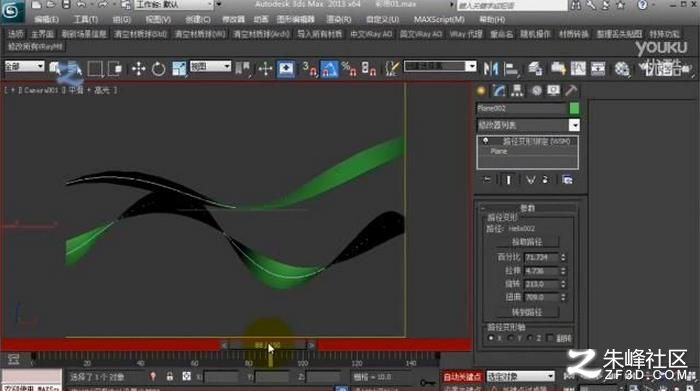This screenshot has height=391, width=700.
Task: Expand the reference coordinate system dropdown
Action: click(210, 67)
